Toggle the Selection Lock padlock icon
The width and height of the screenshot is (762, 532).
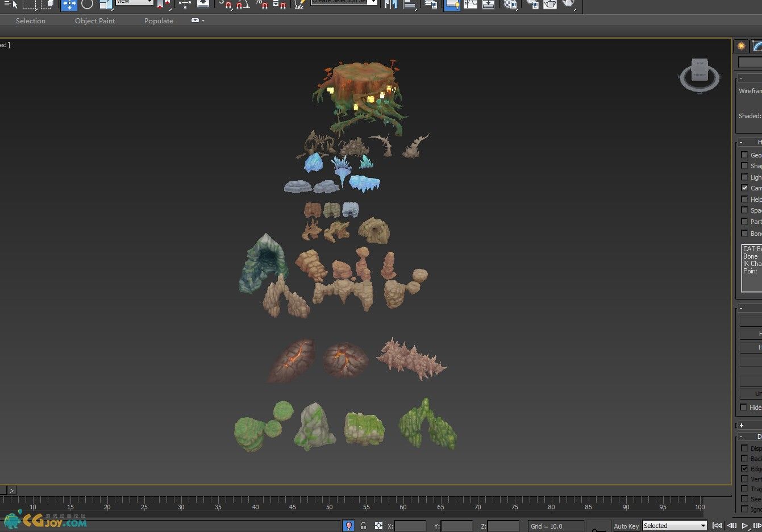(x=364, y=526)
